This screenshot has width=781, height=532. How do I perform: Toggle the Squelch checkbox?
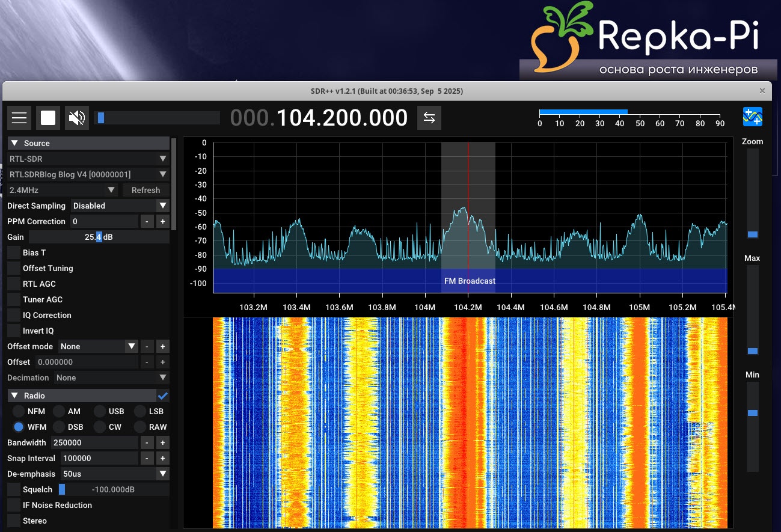click(13, 489)
